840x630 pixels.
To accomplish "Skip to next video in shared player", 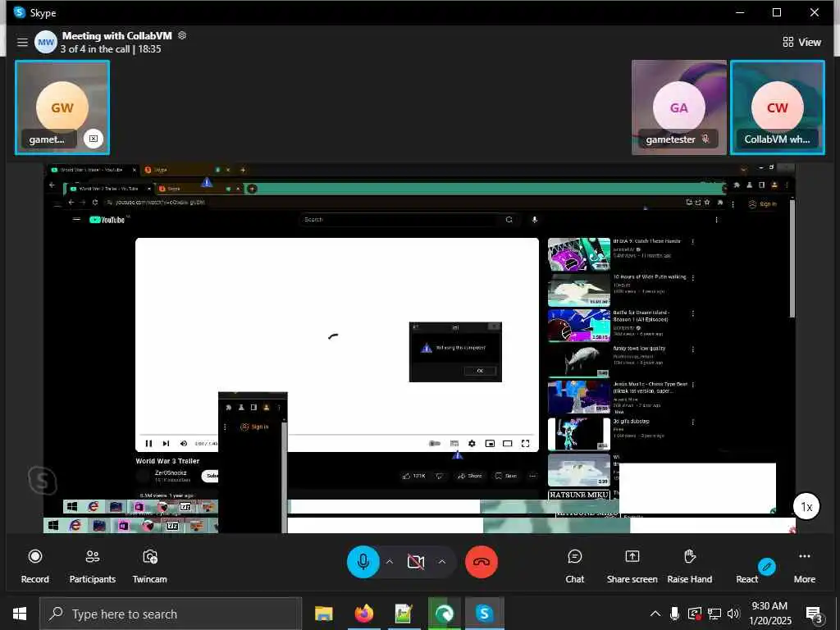I will click(x=166, y=444).
